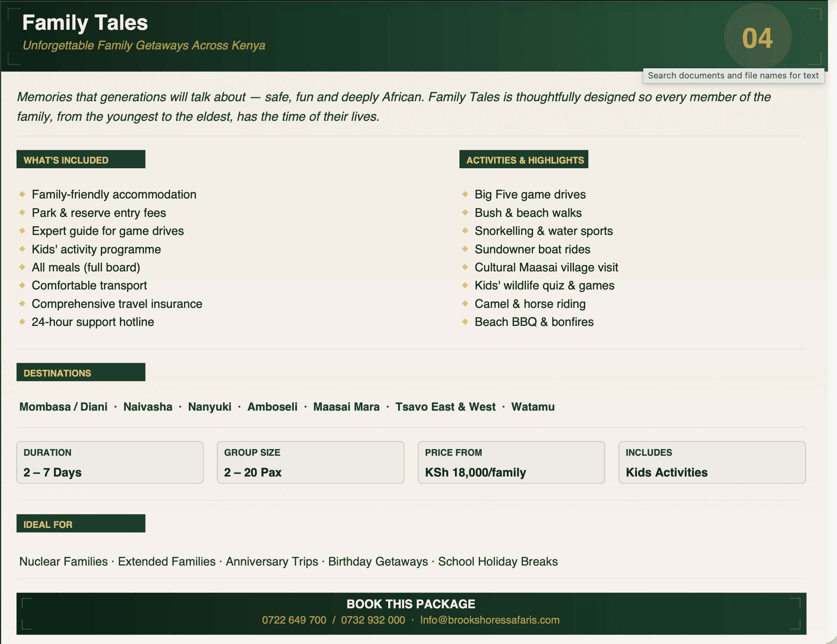The height and width of the screenshot is (644, 837).
Task: Select 'Sundowner boat rides' highlight
Action: point(533,249)
